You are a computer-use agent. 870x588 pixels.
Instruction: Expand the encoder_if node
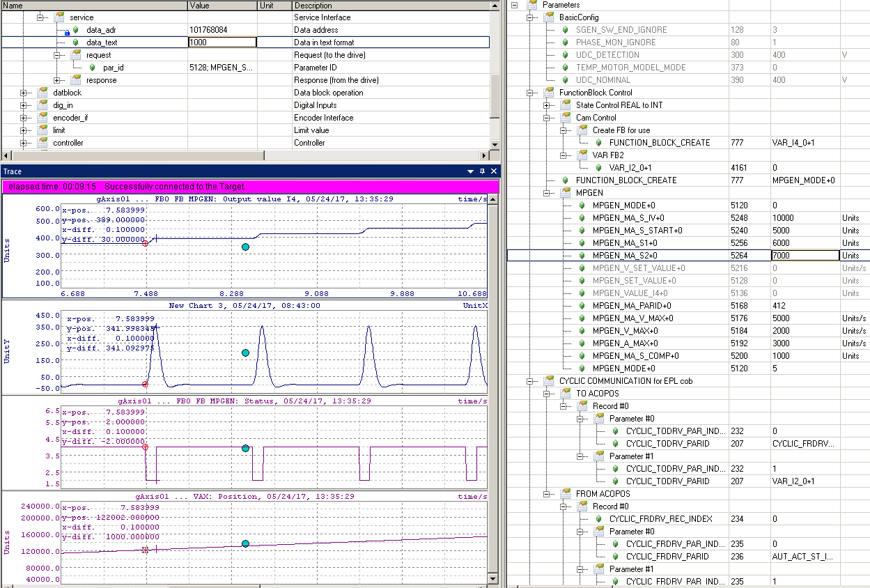point(24,118)
